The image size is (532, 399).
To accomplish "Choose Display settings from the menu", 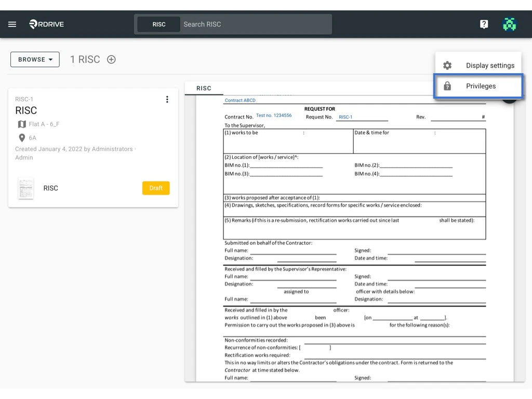I will coord(478,65).
